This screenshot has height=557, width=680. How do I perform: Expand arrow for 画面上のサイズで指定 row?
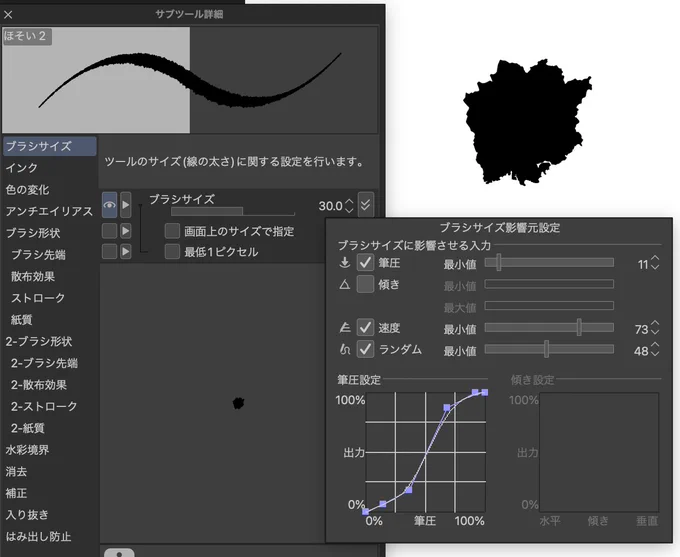click(125, 231)
